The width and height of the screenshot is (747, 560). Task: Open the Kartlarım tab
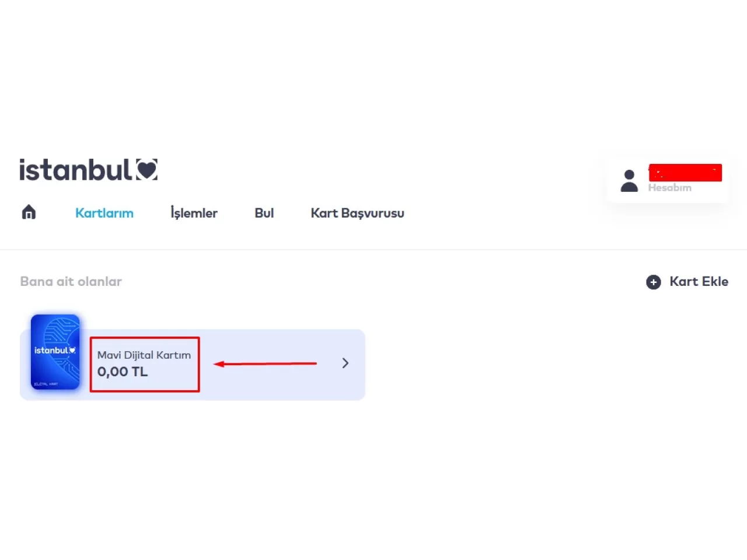[x=104, y=213]
